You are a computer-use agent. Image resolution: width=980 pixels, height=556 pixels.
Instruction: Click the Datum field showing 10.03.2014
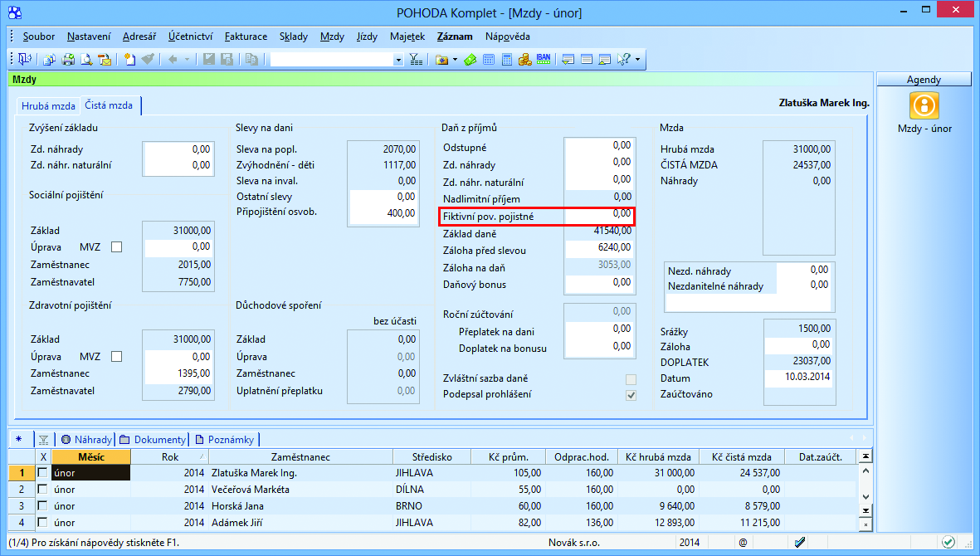click(x=799, y=378)
